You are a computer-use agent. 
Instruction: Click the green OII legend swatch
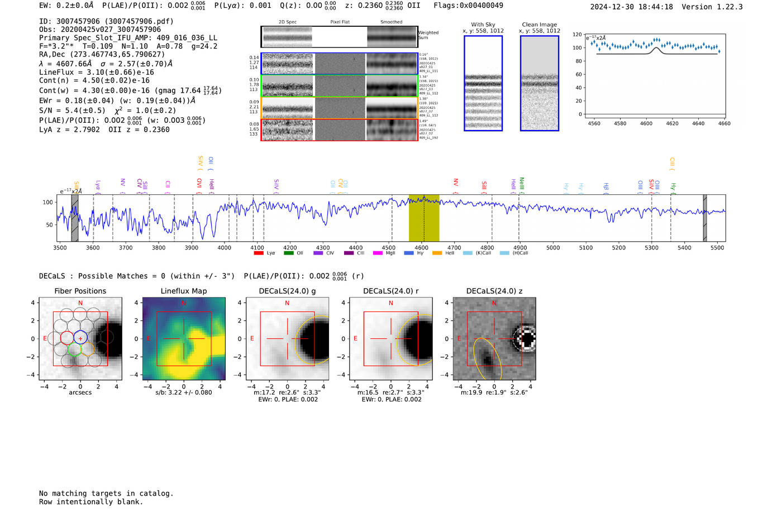[288, 253]
